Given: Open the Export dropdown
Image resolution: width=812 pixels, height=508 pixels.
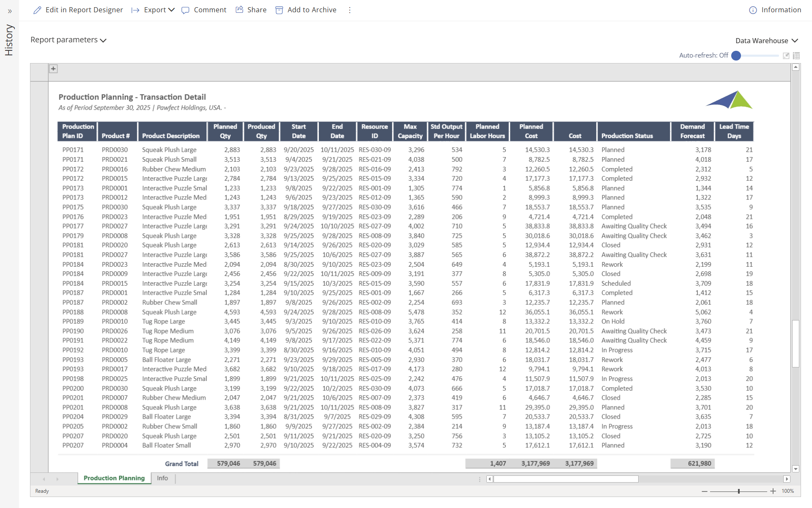Looking at the screenshot, I should tap(159, 10).
